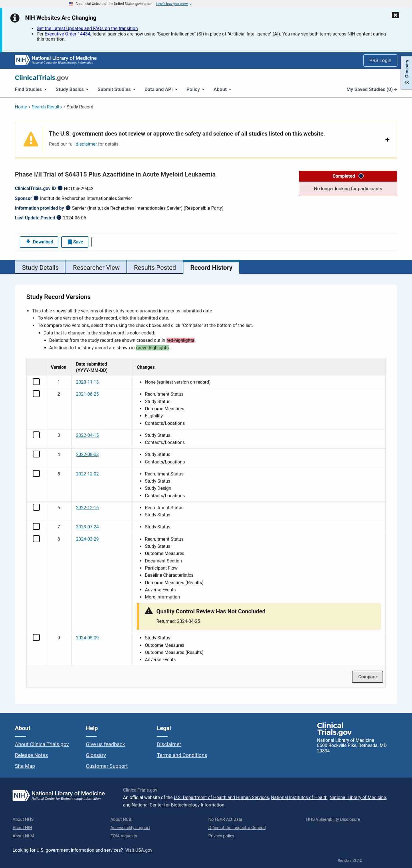Viewport: 412px width, 868px height.
Task: Expand the Study Basics menu
Action: tap(72, 89)
